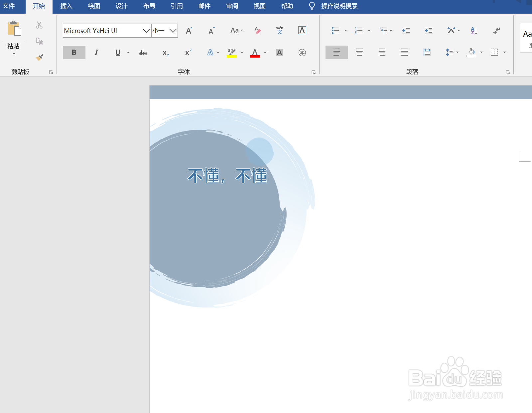
Task: Expand font color dropdown arrow
Action: coord(265,53)
